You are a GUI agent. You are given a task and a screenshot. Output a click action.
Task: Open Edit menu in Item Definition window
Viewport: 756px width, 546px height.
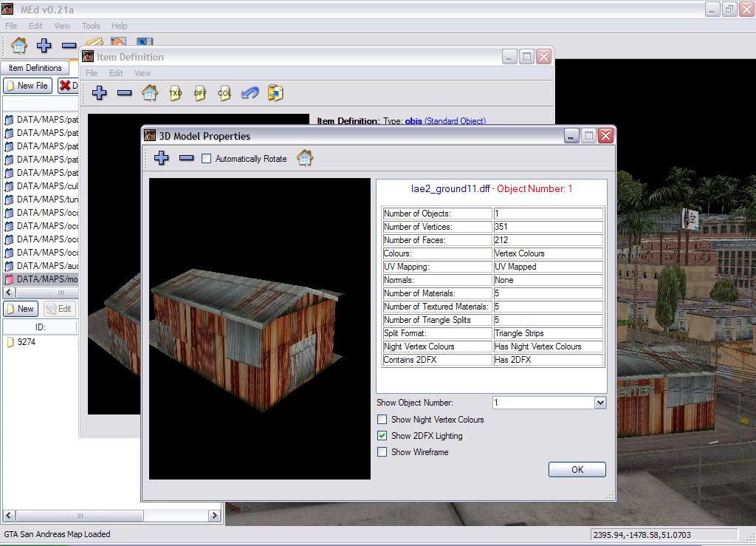click(116, 73)
